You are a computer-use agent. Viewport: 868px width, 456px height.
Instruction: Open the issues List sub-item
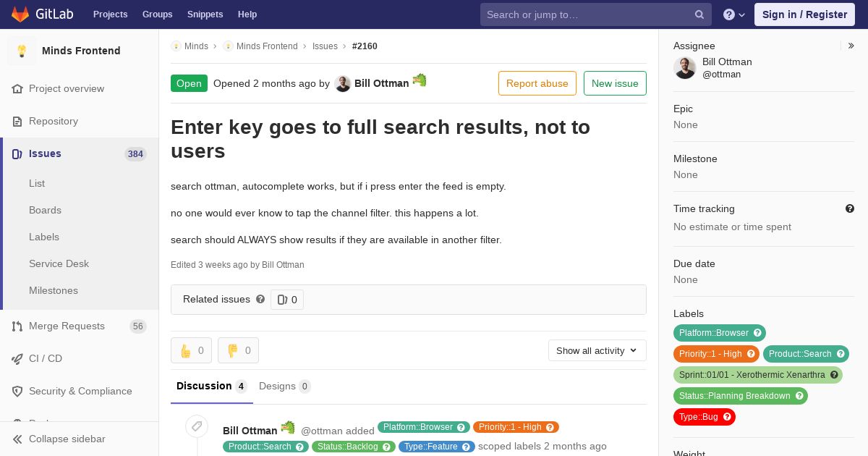point(37,183)
